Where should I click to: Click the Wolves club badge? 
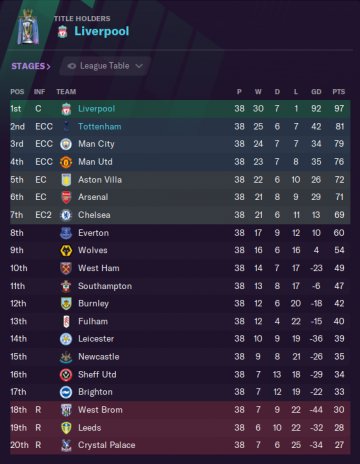(66, 250)
